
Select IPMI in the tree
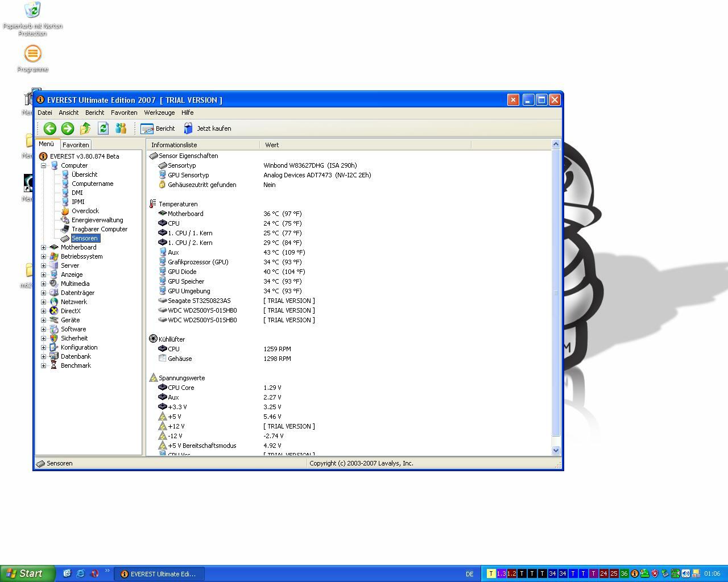(78, 202)
